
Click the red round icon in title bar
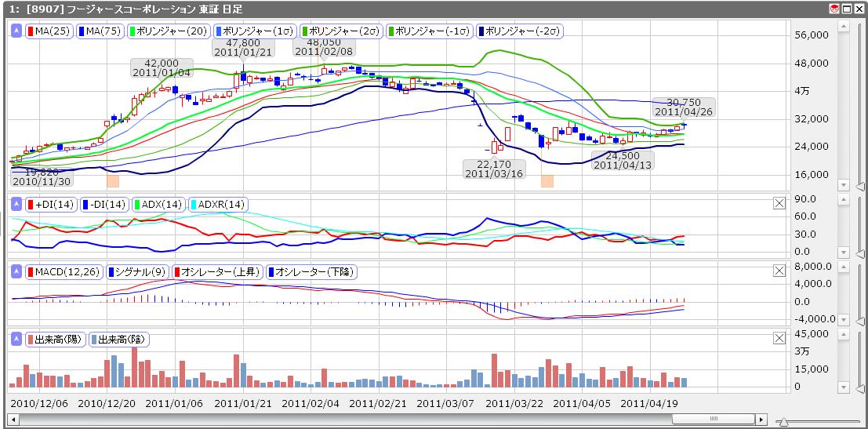[x=834, y=8]
